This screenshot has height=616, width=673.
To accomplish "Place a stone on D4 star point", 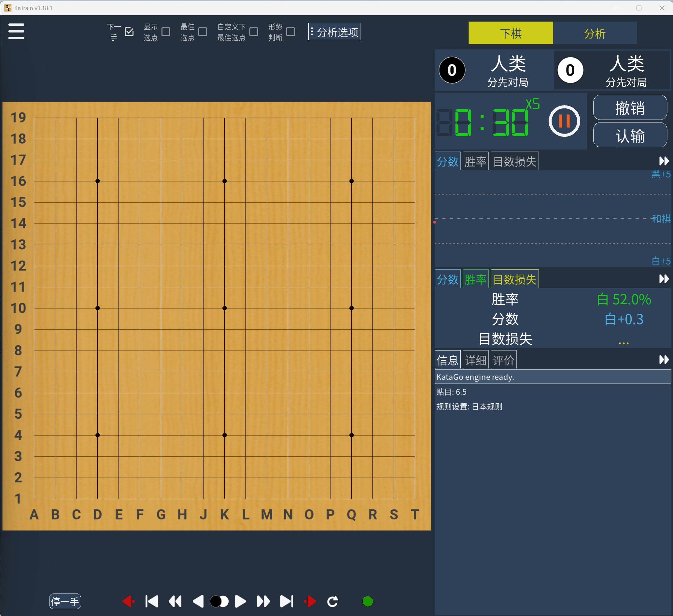I will tap(97, 435).
